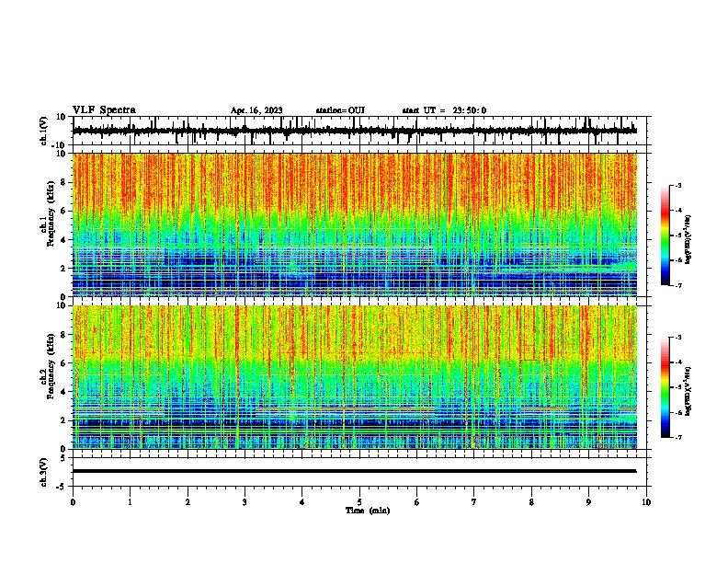Select the ch.2 "Frequency (kHz)" axis label
Screen dimensions: 728x563
pos(51,366)
